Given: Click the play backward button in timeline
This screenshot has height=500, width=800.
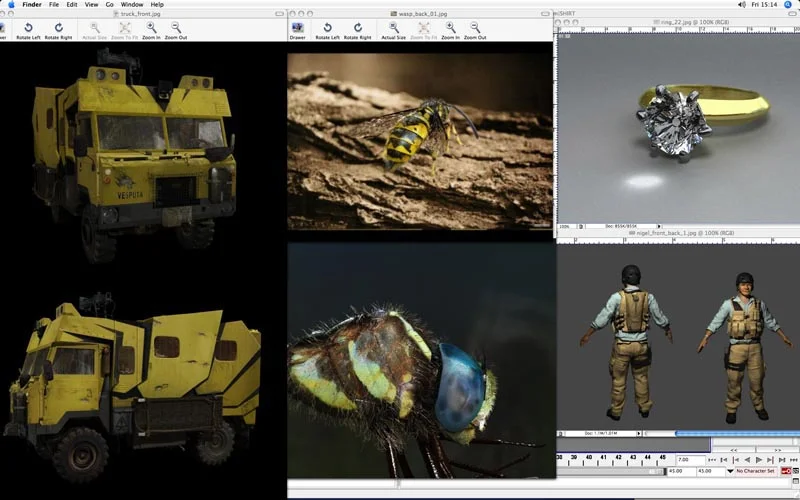Looking at the screenshot, I should 747,460.
